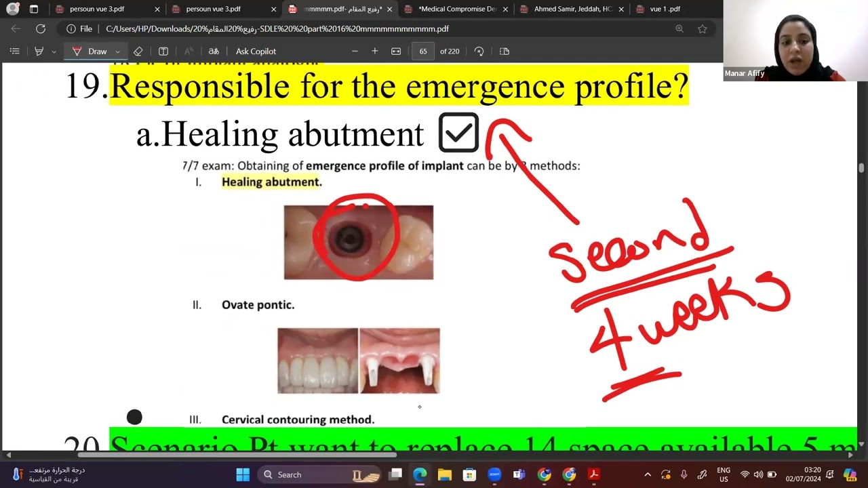The width and height of the screenshot is (868, 488).
Task: Click the horizontal scrollbar at bottom
Action: 239,455
